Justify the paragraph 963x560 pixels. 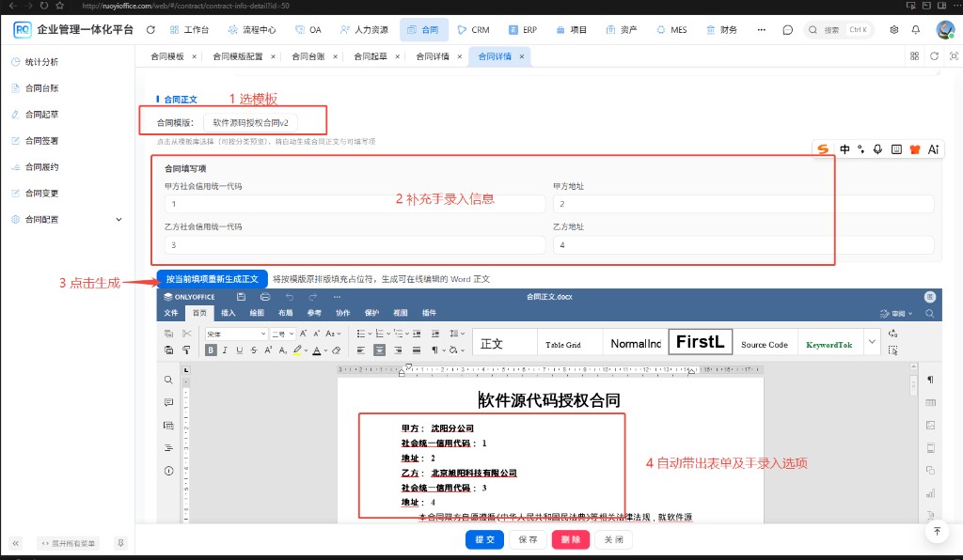click(x=417, y=350)
